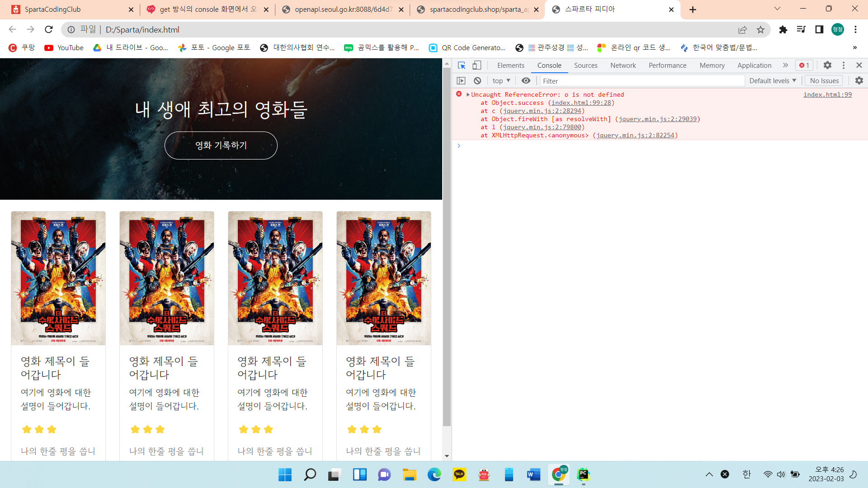Viewport: 868px width, 488px height.
Task: Open the top context dropdown
Action: pos(501,81)
